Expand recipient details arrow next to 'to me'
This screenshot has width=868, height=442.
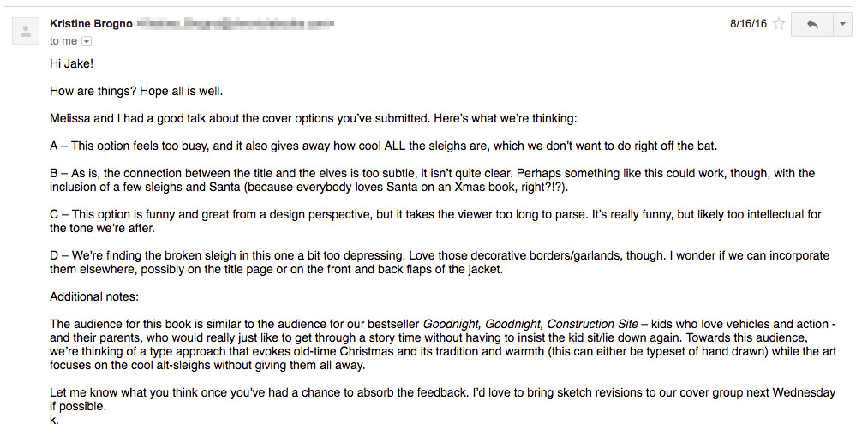tap(87, 41)
